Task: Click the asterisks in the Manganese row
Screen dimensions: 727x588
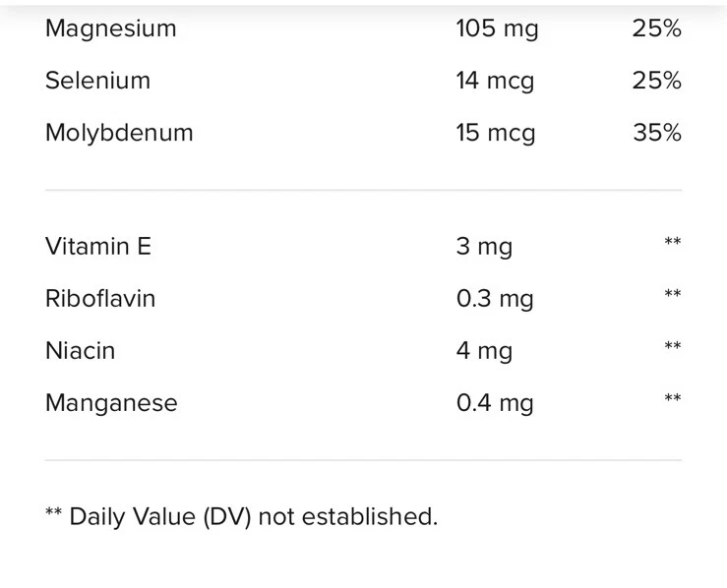Action: tap(672, 398)
